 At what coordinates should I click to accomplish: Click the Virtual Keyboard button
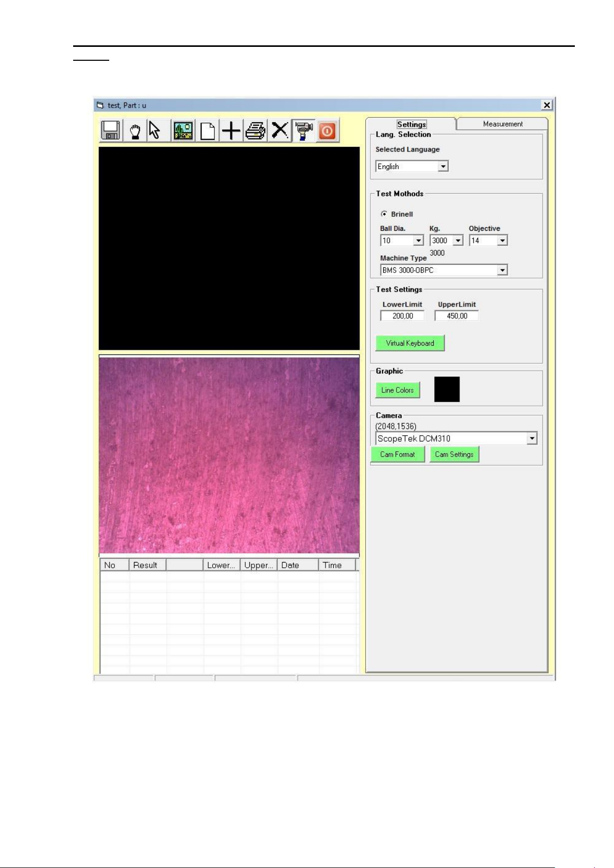pyautogui.click(x=410, y=343)
